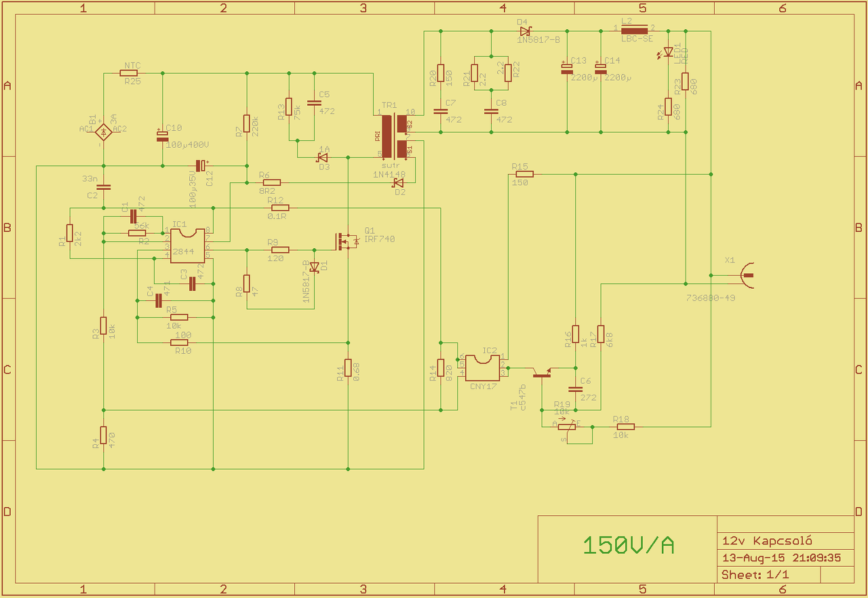Select the D2 1N4148 diode

(x=398, y=182)
